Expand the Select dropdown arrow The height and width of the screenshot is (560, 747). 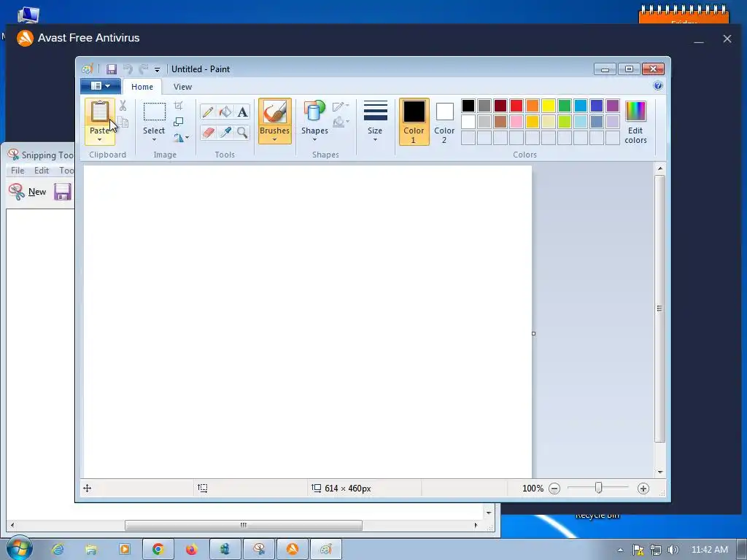pos(154,140)
